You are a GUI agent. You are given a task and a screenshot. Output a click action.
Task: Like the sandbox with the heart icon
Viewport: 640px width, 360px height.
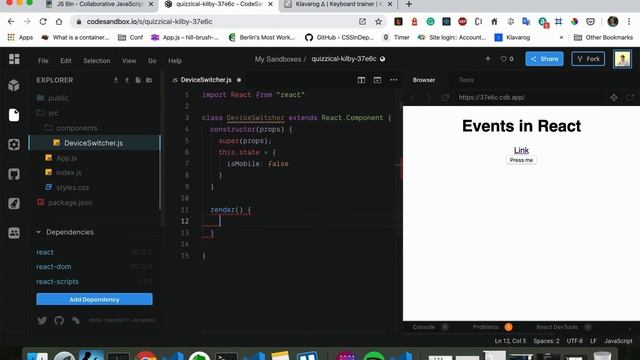pos(503,59)
